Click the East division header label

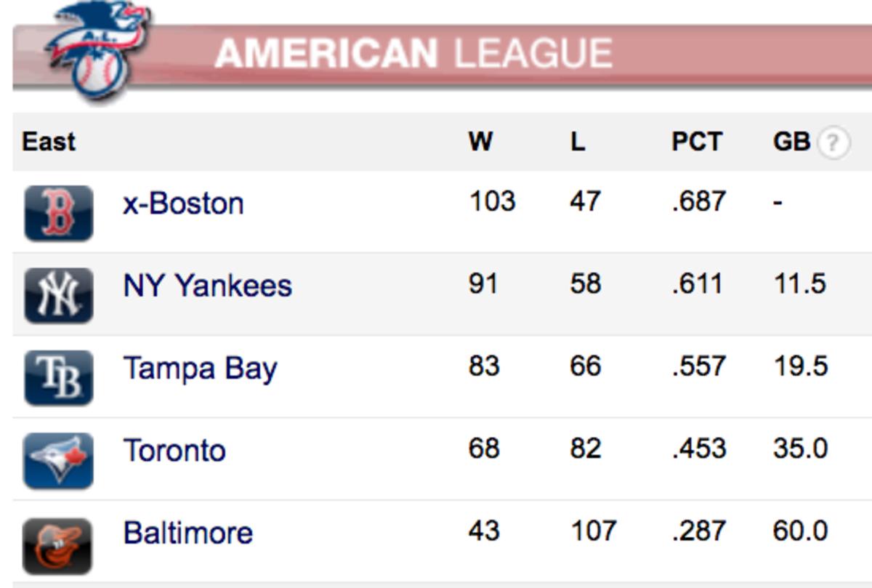(49, 141)
